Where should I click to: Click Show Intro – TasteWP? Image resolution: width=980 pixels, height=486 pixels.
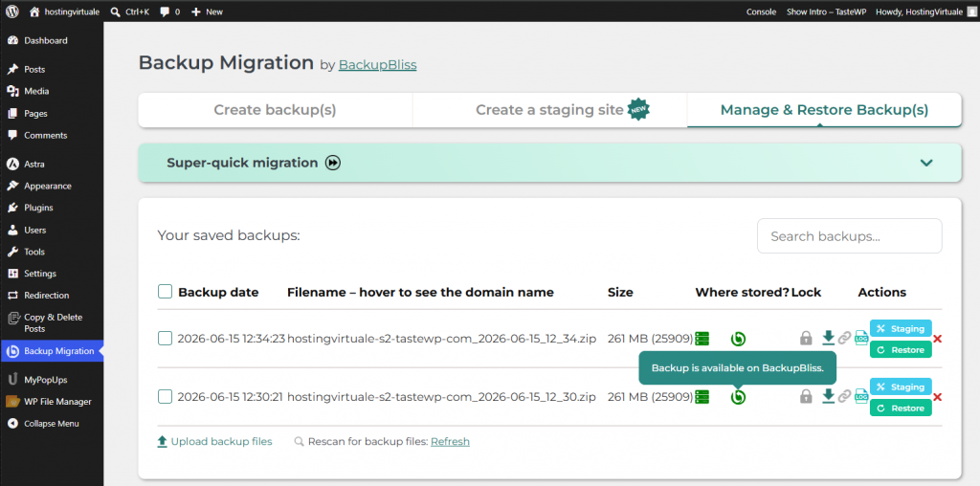point(825,11)
